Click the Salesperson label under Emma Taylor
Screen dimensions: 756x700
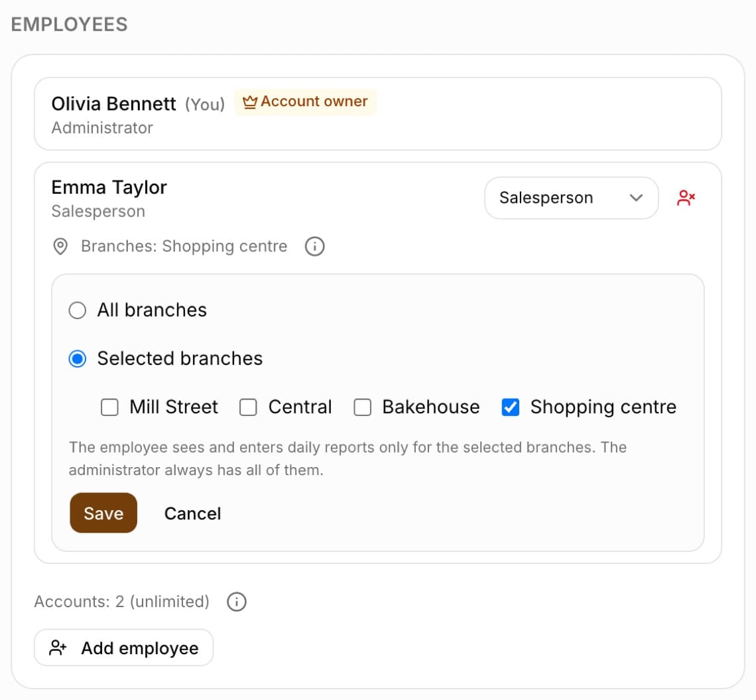(98, 211)
